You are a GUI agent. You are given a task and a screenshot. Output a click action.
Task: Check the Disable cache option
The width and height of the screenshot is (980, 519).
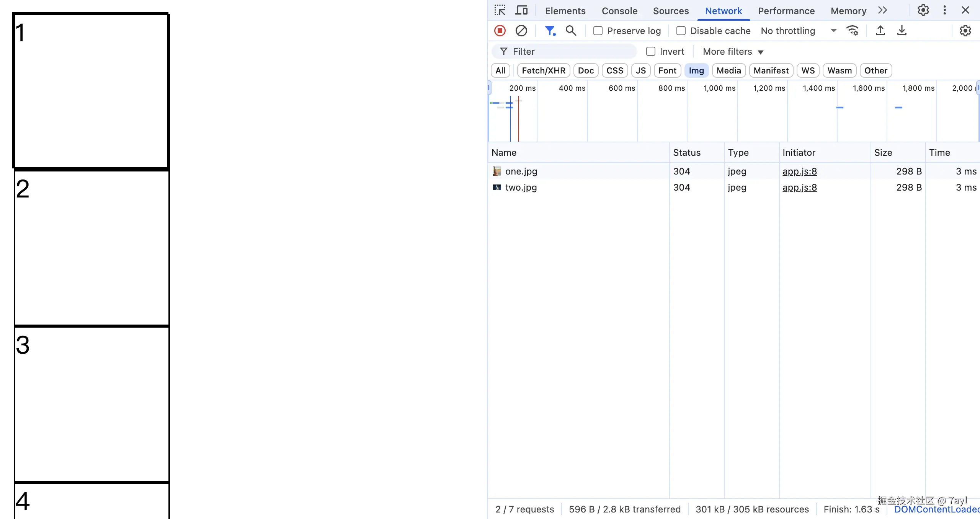click(681, 31)
